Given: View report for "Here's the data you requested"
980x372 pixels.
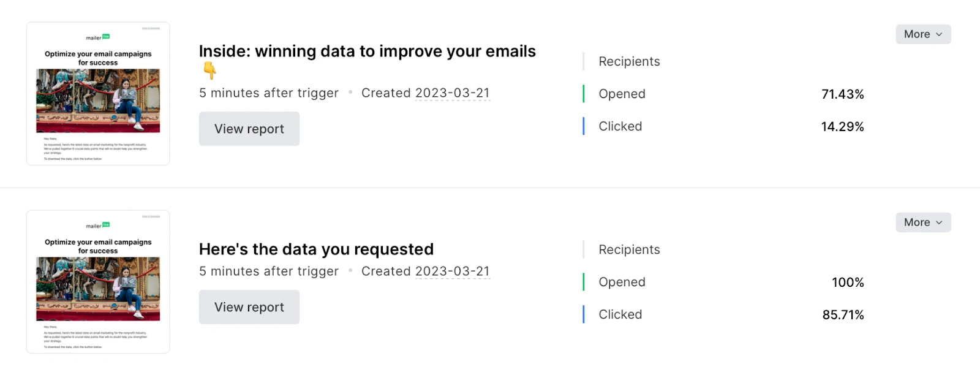Looking at the screenshot, I should pos(249,307).
